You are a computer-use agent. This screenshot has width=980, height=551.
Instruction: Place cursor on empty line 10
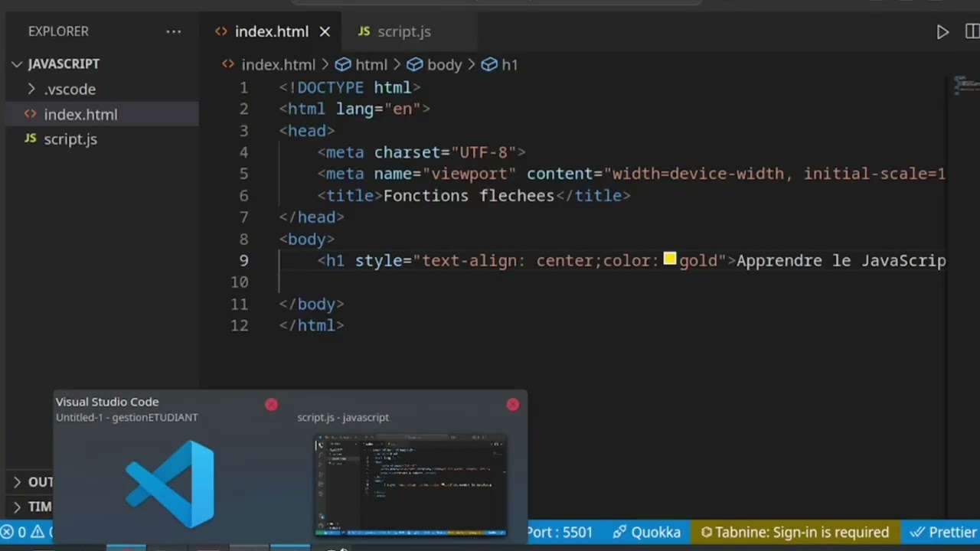click(612, 282)
